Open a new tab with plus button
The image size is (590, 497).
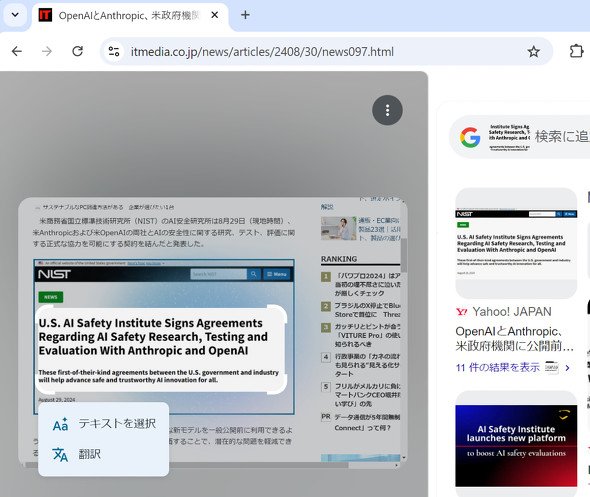(x=245, y=15)
